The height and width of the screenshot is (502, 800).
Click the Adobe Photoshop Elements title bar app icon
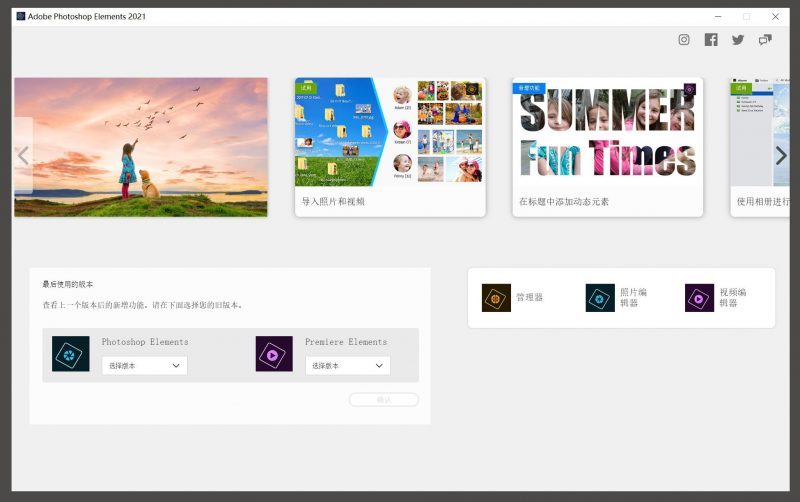[21, 16]
